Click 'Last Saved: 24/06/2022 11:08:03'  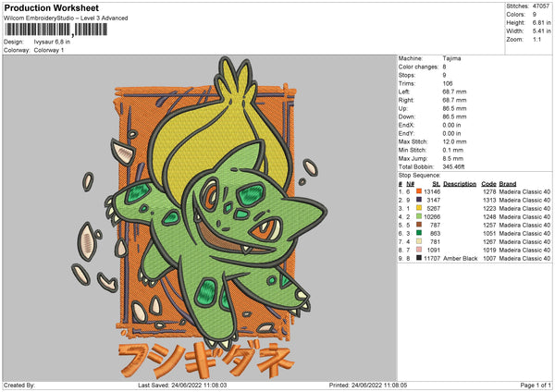182,385
